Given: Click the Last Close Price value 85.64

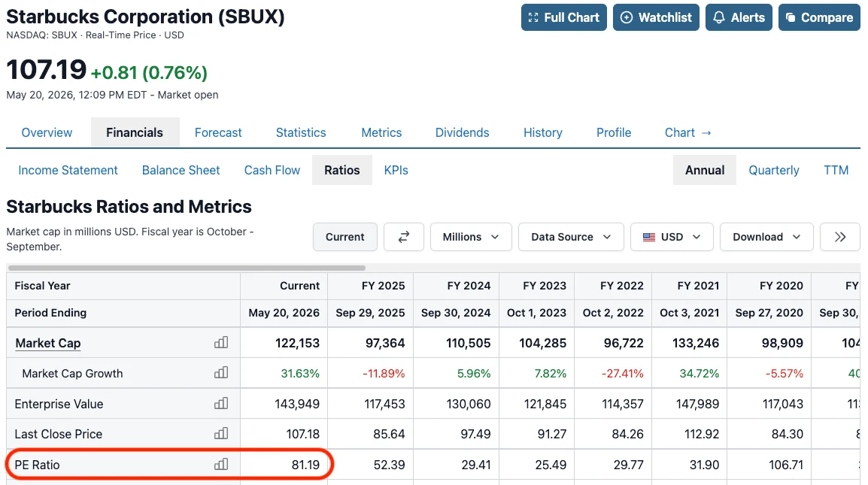Looking at the screenshot, I should (389, 434).
